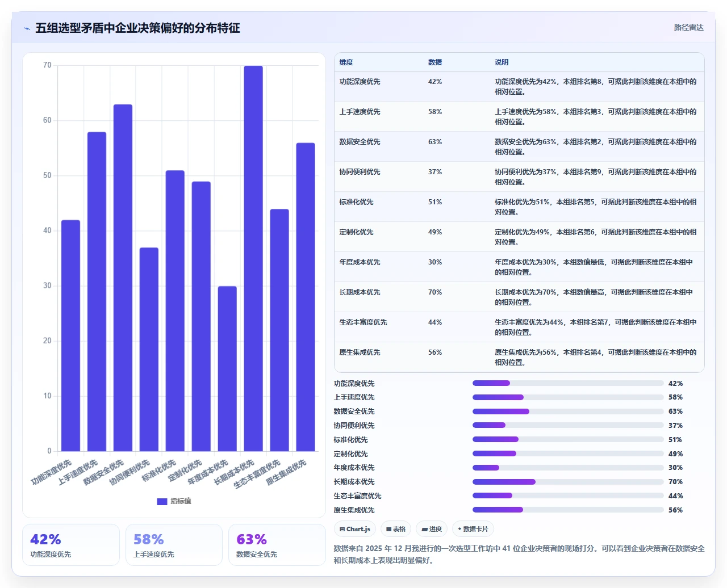The width and height of the screenshot is (727, 588).
Task: Click the 上手速度优先 bar in the chart
Action: pos(97,292)
